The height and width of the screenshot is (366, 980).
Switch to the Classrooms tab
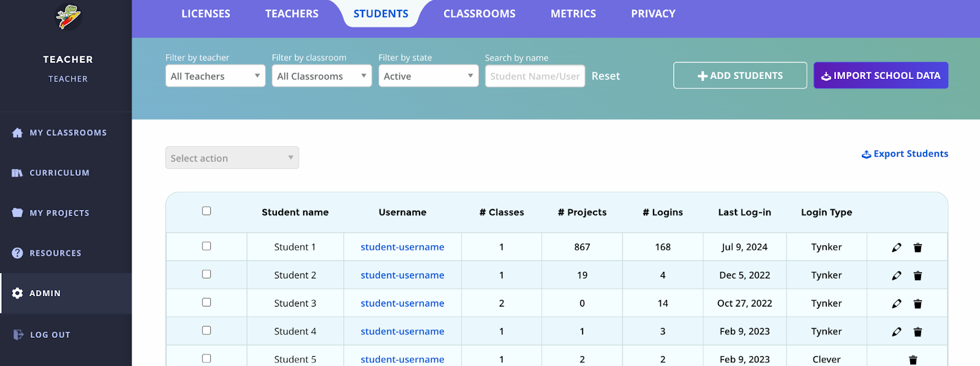pyautogui.click(x=479, y=13)
